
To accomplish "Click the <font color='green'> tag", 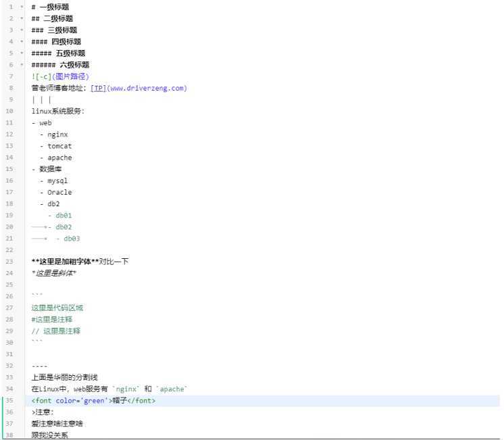I will point(72,401).
